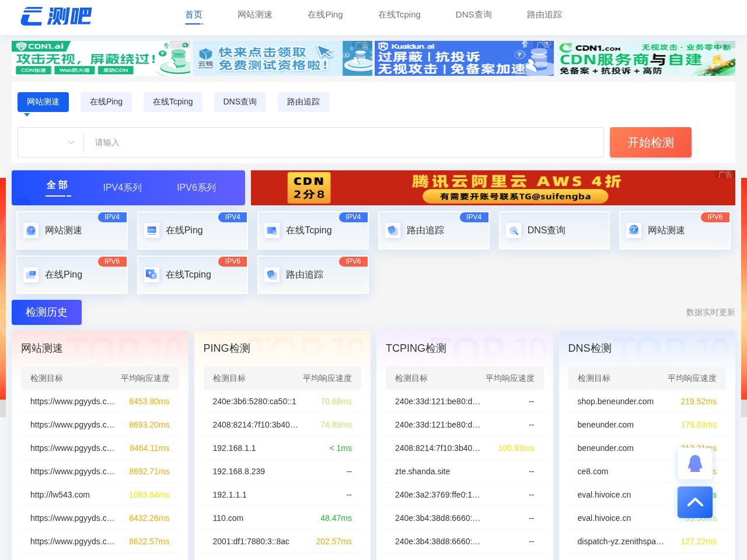747x560 pixels.
Task: Open DNS查询 in top navigation
Action: 473,15
